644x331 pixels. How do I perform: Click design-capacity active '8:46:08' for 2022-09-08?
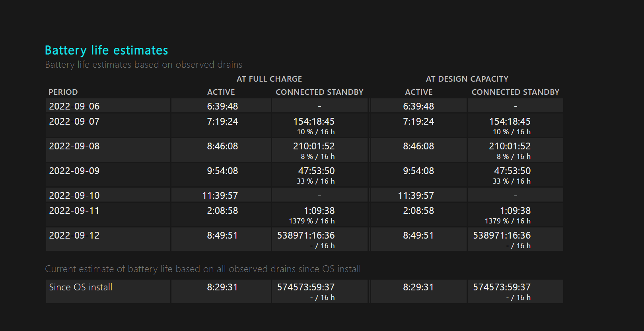(418, 146)
